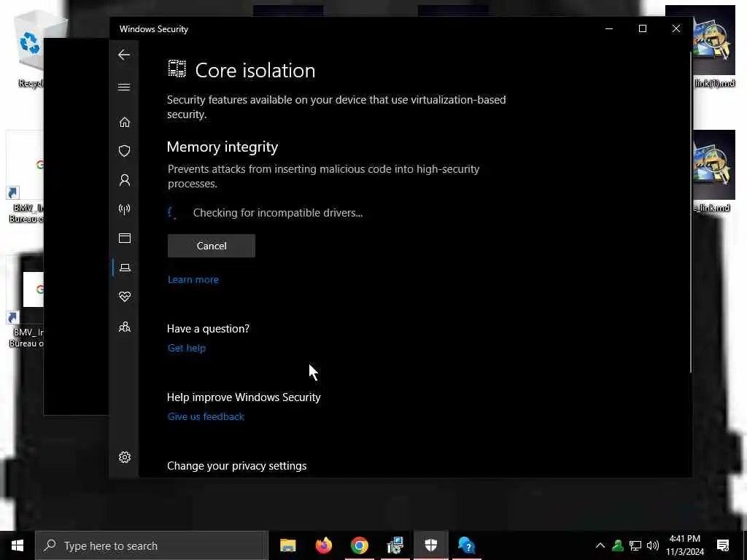The image size is (747, 560).
Task: Cancel the incompatible drivers check
Action: click(211, 246)
